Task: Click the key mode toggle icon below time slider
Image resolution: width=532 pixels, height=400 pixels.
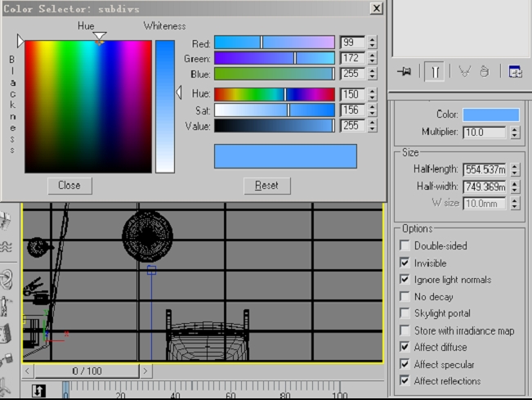Action: coord(38,391)
